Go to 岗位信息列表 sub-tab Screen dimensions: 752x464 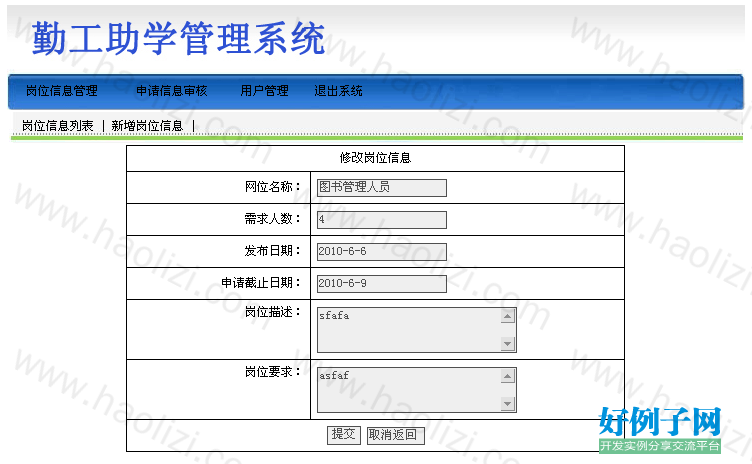58,126
